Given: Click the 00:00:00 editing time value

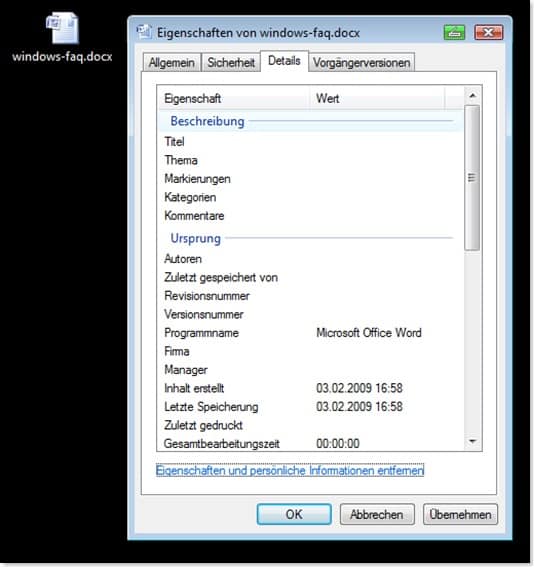Looking at the screenshot, I should (338, 443).
